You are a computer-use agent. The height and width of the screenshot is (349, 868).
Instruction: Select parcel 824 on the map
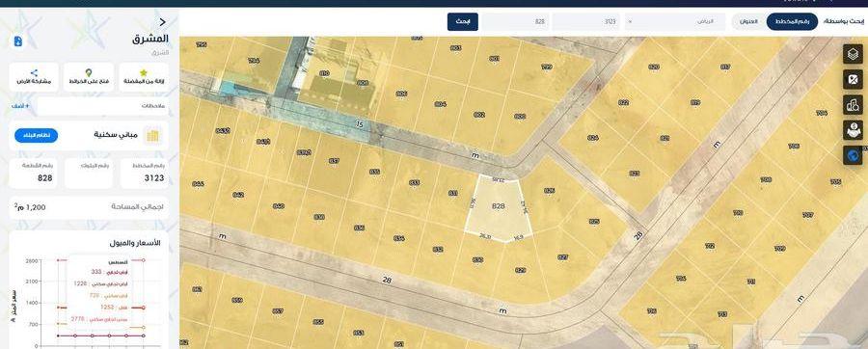tap(593, 138)
